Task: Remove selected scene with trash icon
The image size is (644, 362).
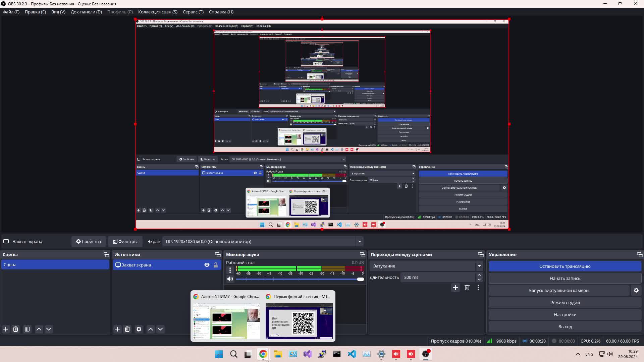Action: pyautogui.click(x=15, y=329)
